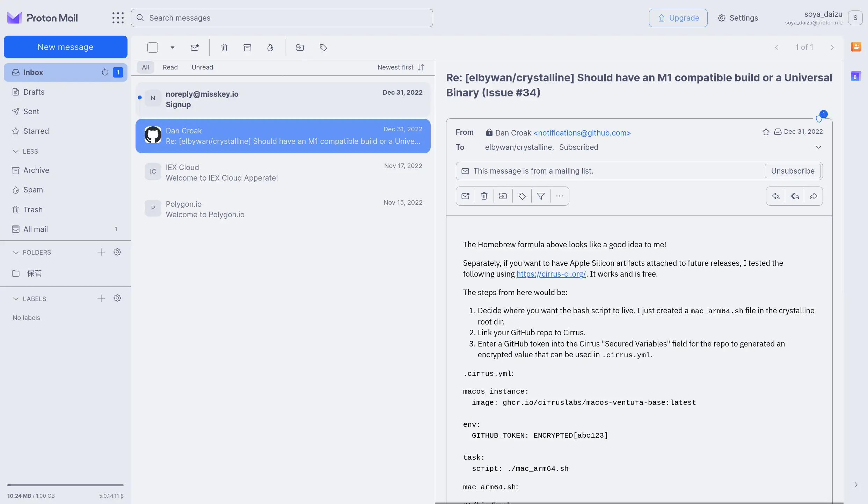
Task: Click the notifications@github.com sender address
Action: click(582, 133)
